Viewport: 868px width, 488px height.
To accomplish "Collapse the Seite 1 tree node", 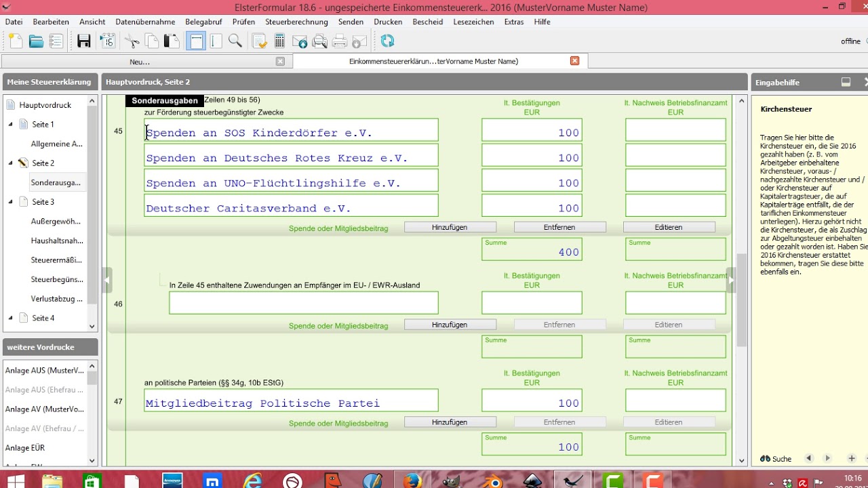I will pyautogui.click(x=10, y=124).
